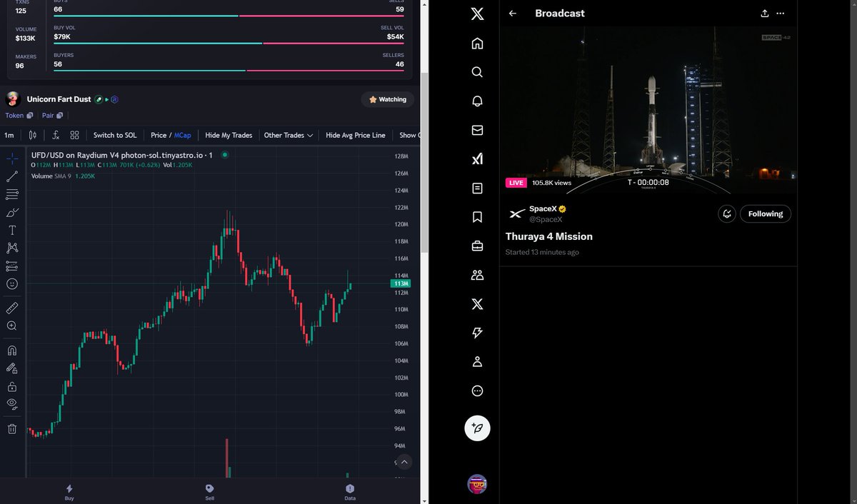Open Bookmarks in the X sidebar
The image size is (857, 504).
477,217
